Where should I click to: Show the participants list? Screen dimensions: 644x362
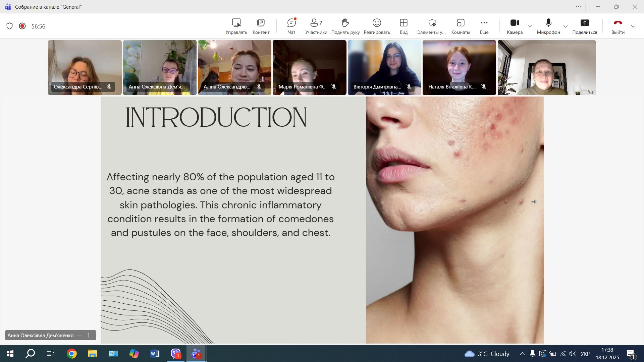[316, 26]
